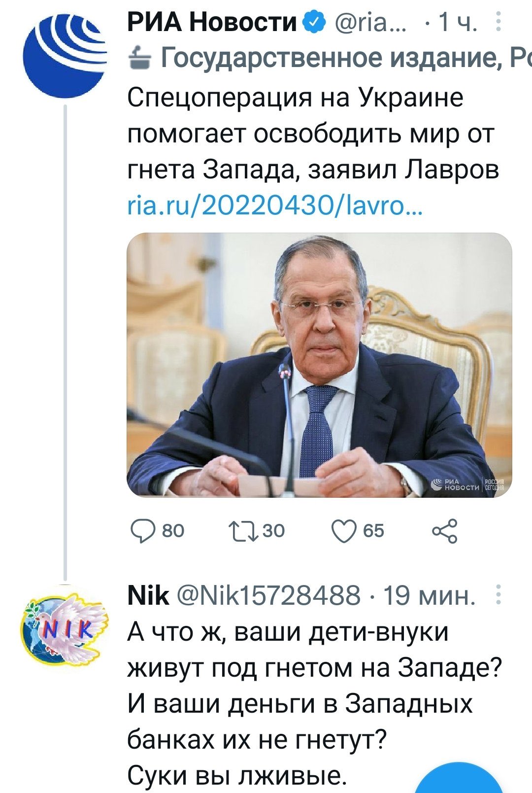Like the РИА Новости tweet

[343, 531]
